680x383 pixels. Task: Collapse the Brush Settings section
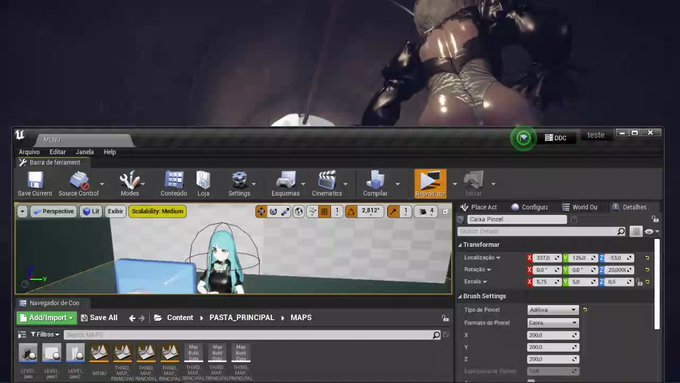[x=460, y=297]
